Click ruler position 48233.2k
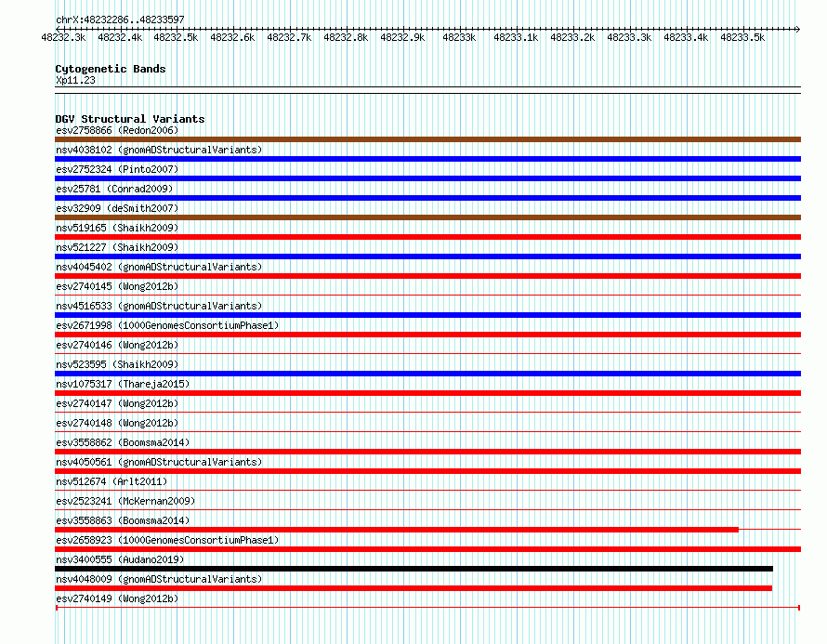Viewport: 827px width, 644px height. click(x=572, y=37)
